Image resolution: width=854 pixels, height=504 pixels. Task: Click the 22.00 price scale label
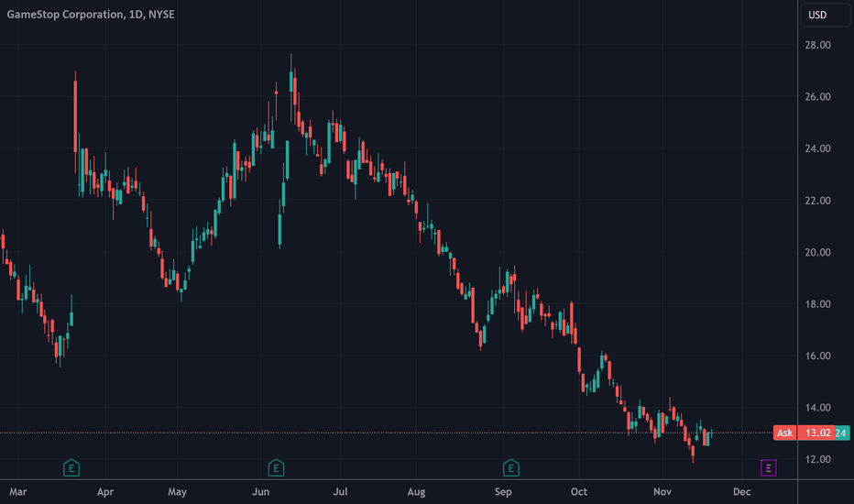point(817,201)
